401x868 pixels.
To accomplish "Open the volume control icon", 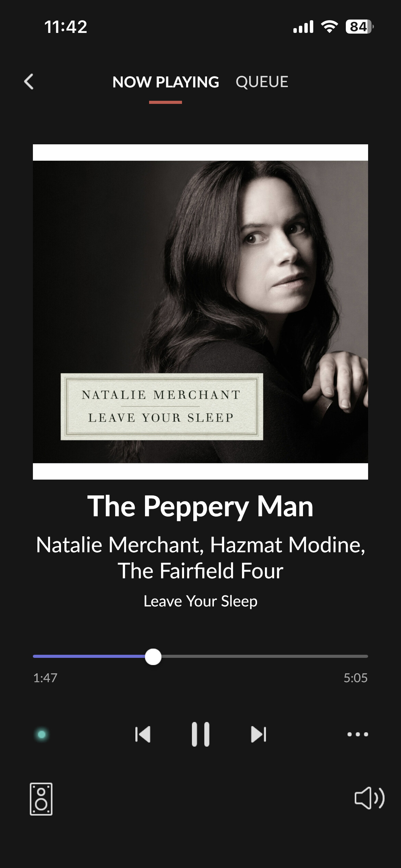I will pyautogui.click(x=369, y=798).
